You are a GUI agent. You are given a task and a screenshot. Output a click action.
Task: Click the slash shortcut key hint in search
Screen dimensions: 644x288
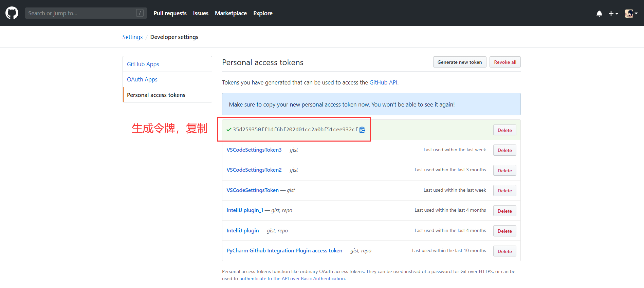click(140, 13)
